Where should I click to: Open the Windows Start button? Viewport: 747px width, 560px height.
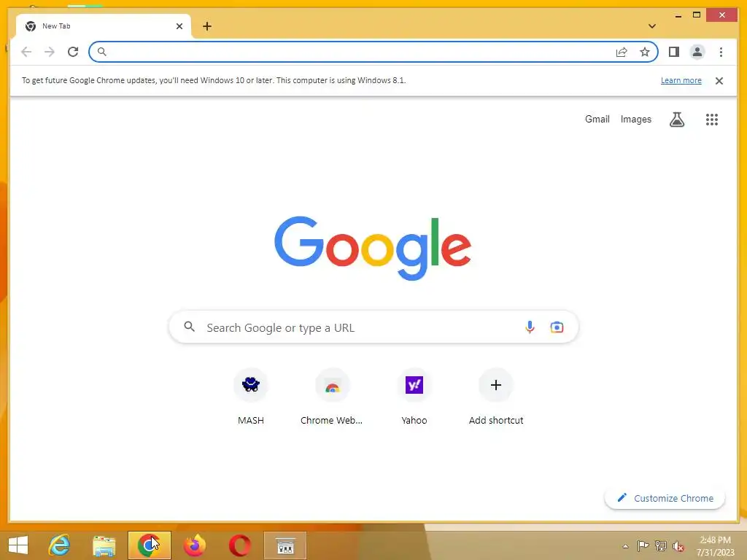click(x=18, y=545)
